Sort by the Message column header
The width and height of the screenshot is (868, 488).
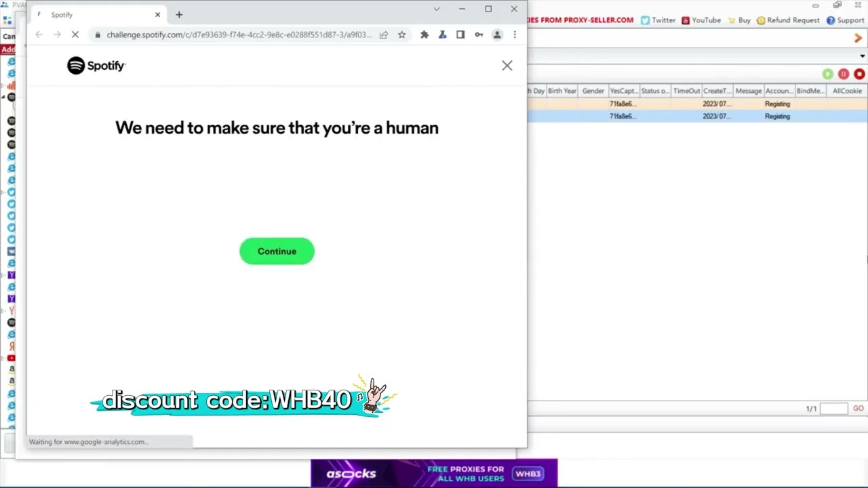749,91
